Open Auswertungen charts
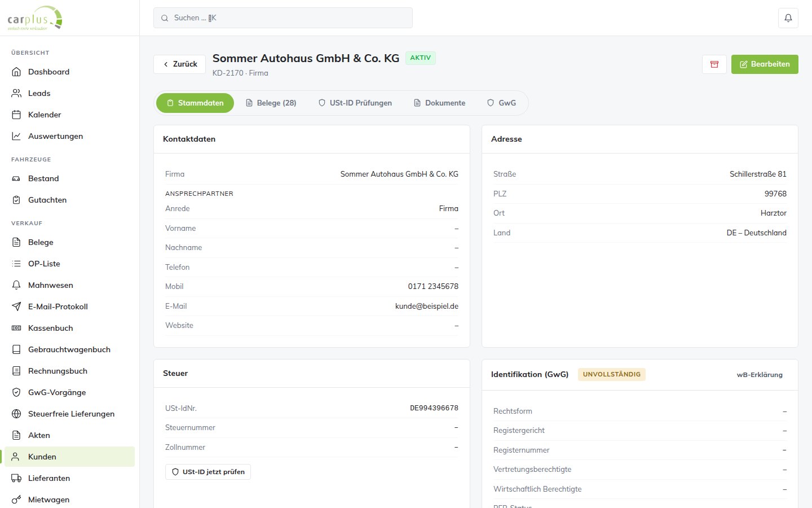Screen dimensions: 812x508 coord(69,136)
